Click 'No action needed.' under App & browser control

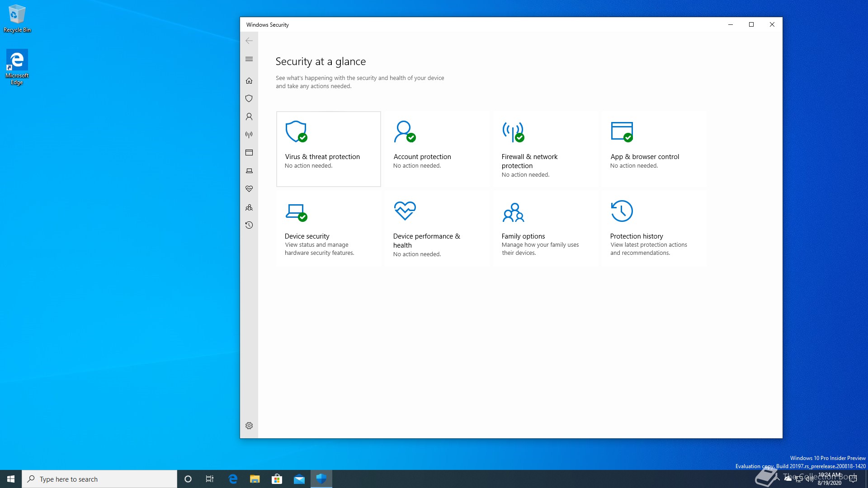634,166
